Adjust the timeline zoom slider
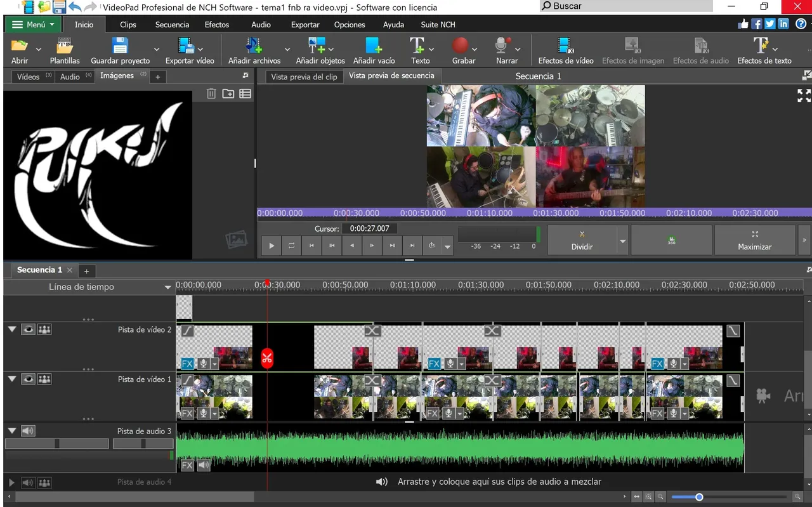This screenshot has height=507, width=812. [x=699, y=497]
